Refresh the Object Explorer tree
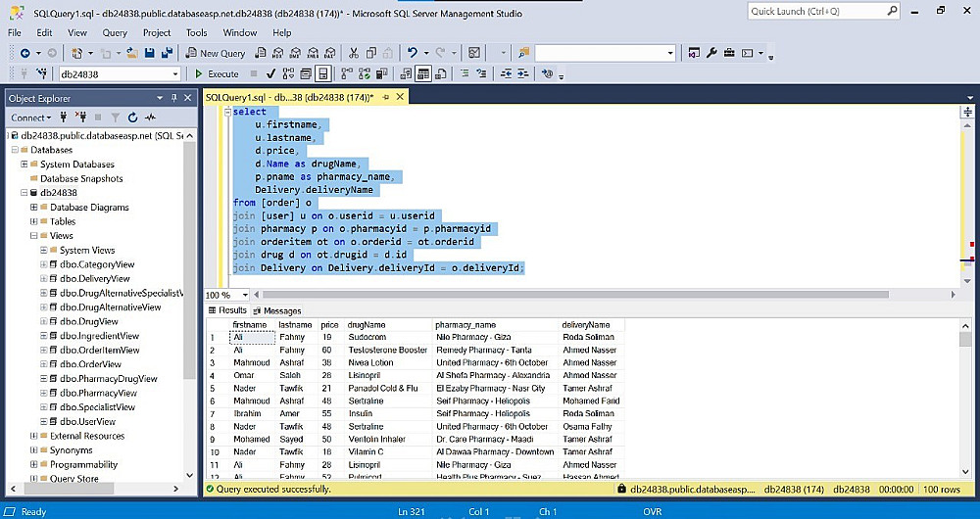980x519 pixels. coord(132,118)
